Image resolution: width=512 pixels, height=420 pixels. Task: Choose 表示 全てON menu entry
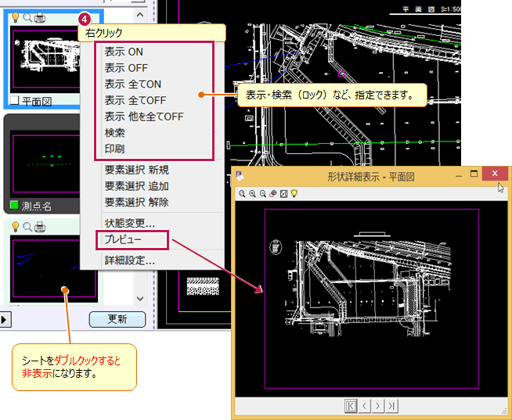pyautogui.click(x=133, y=84)
